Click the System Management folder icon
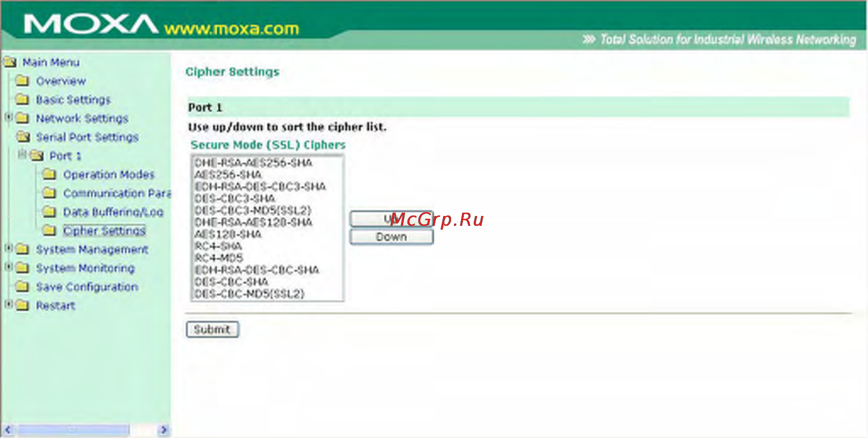Image resolution: width=868 pixels, height=438 pixels. click(x=22, y=249)
